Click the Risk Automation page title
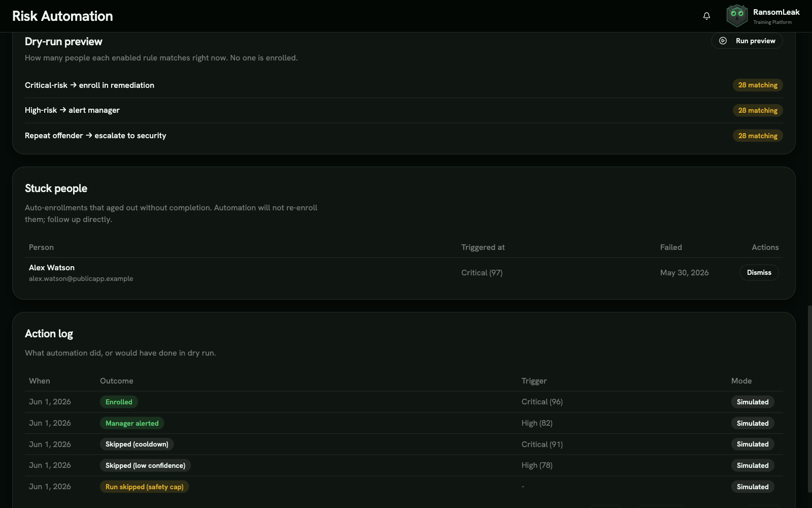The height and width of the screenshot is (508, 812). point(62,16)
